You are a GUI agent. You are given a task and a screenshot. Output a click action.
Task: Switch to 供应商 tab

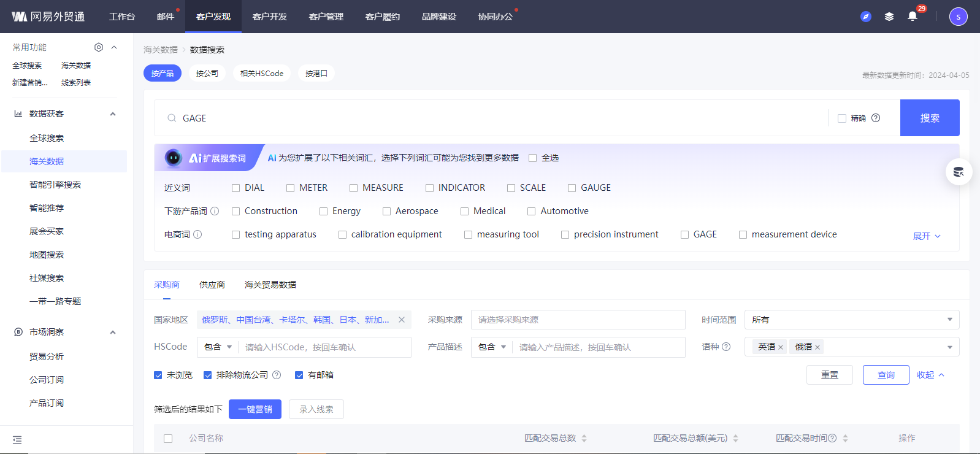[212, 285]
